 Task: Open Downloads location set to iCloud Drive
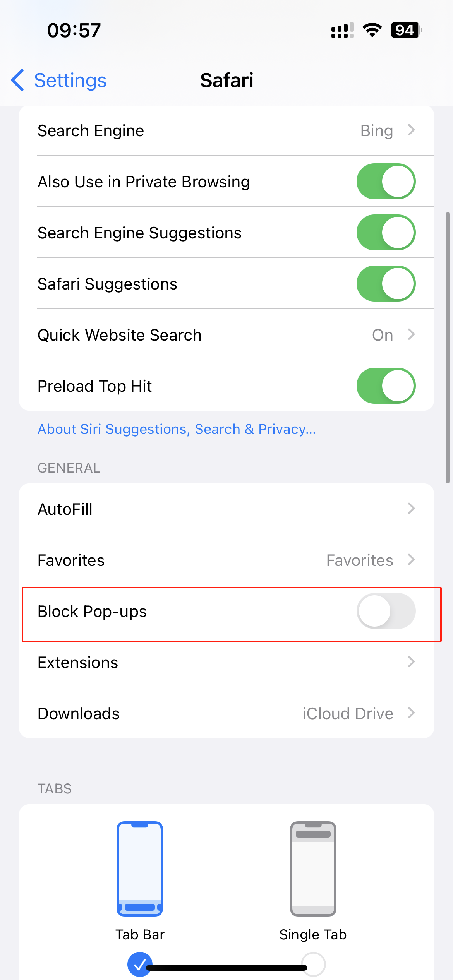pyautogui.click(x=226, y=713)
